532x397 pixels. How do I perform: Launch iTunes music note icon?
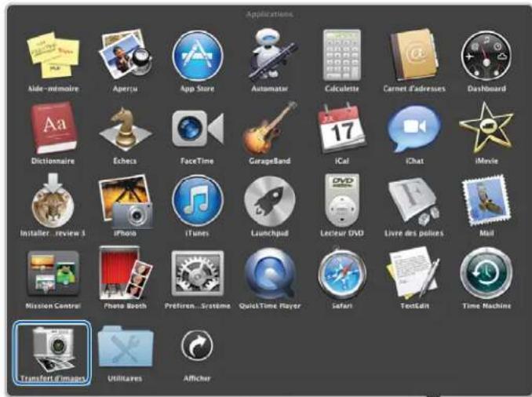(x=198, y=201)
